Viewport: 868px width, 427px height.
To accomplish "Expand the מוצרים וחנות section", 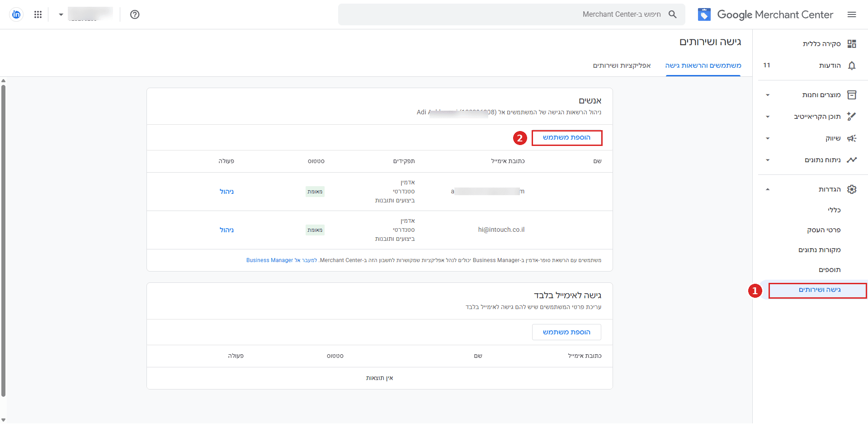I will point(768,95).
